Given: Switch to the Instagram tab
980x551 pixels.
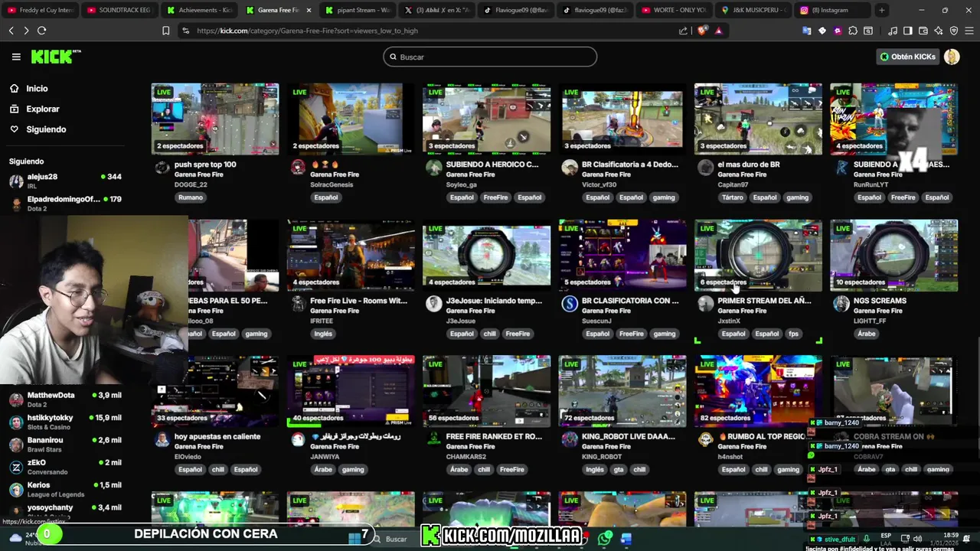Looking at the screenshot, I should [x=834, y=10].
